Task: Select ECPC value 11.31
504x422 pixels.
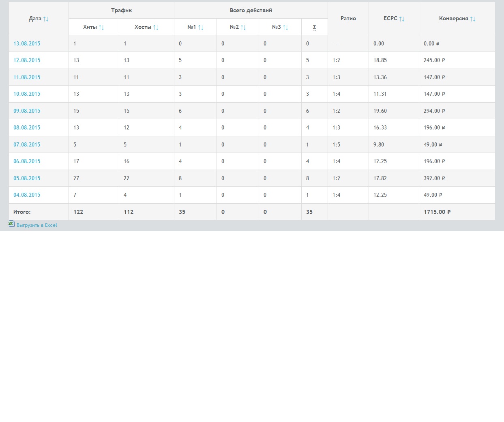Action: click(x=380, y=94)
